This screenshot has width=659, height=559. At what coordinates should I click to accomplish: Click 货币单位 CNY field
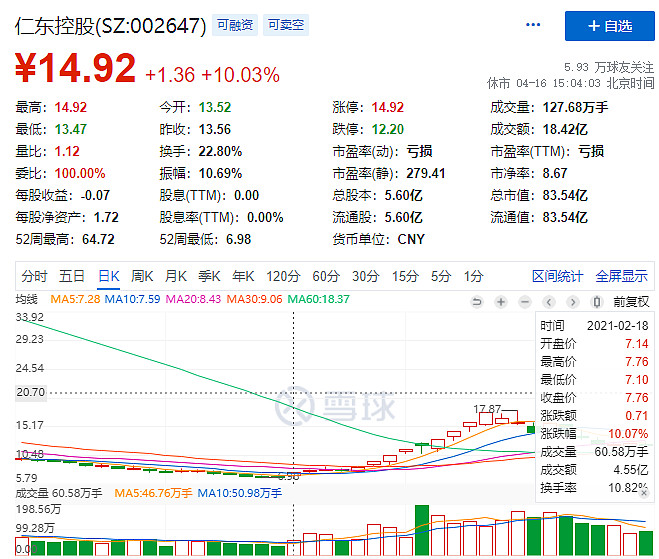click(x=378, y=239)
